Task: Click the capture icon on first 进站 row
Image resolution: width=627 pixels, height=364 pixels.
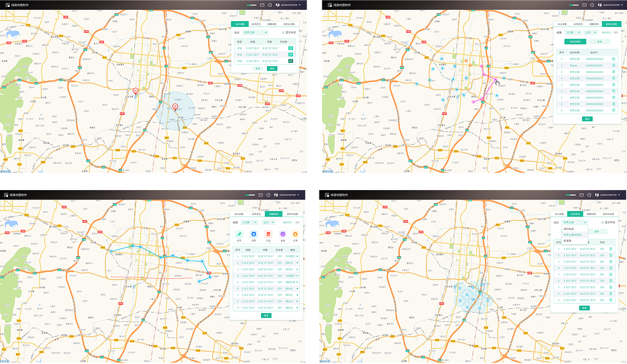Action: [290, 48]
